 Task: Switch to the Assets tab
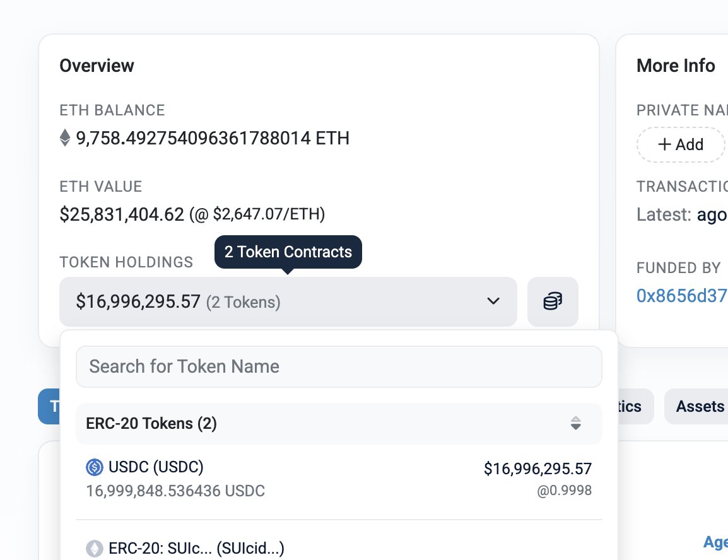[696, 406]
